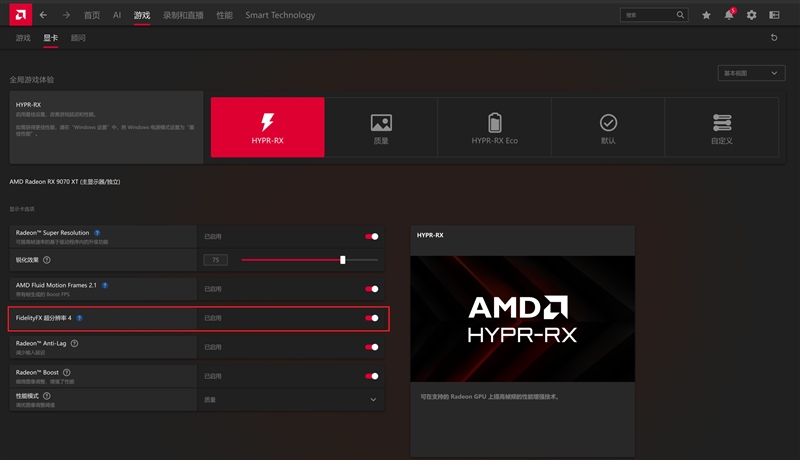
Task: Switch to the 游戏 top tab
Action: [x=142, y=15]
